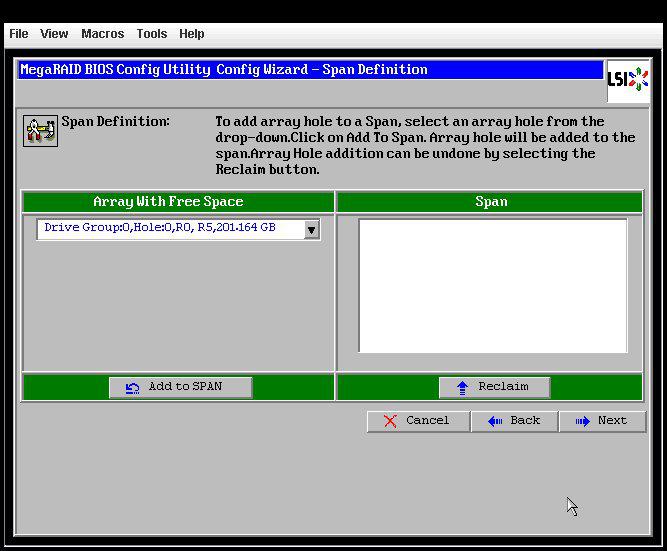This screenshot has height=551, width=667.
Task: Open the View menu
Action: [x=54, y=34]
